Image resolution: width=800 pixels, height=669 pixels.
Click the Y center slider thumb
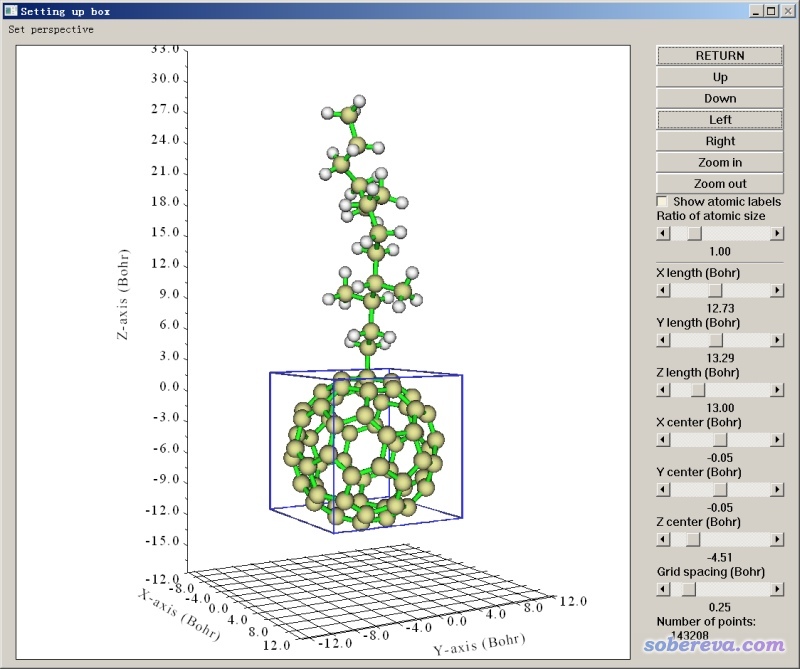click(720, 489)
